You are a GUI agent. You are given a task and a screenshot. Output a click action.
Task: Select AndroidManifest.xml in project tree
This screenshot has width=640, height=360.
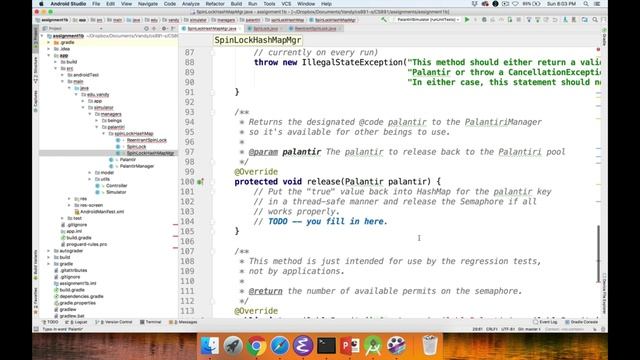102,212
